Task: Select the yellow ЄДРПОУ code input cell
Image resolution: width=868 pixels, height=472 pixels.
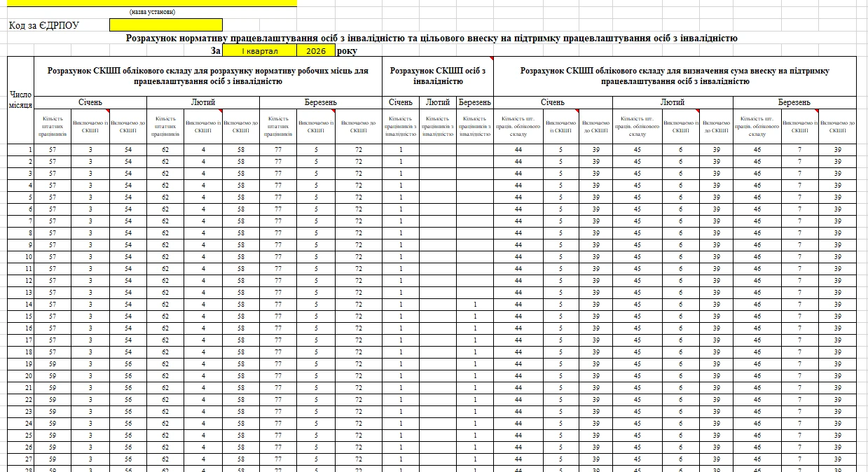Action: click(x=166, y=25)
